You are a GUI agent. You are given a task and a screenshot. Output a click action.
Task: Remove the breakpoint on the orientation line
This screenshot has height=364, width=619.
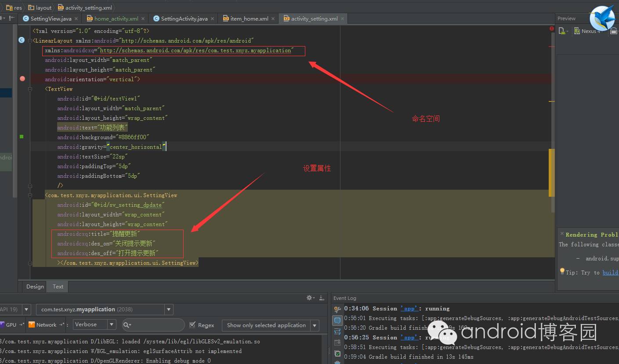[22, 79]
